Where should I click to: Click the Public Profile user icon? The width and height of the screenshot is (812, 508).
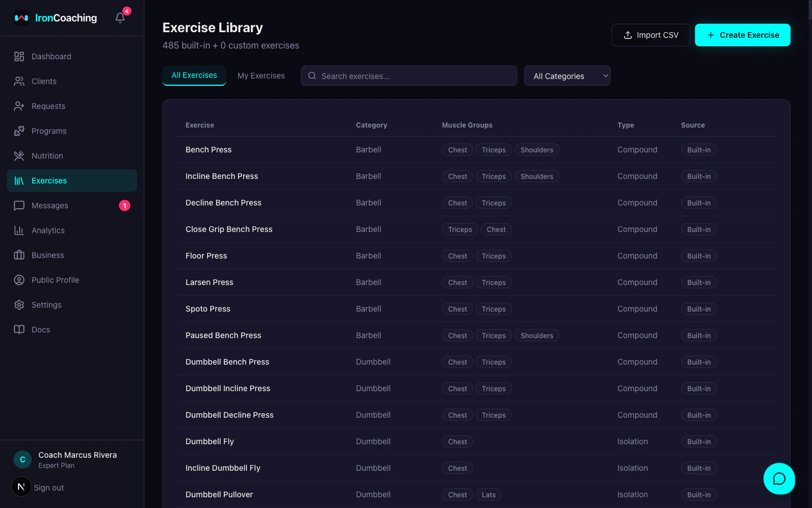click(19, 280)
